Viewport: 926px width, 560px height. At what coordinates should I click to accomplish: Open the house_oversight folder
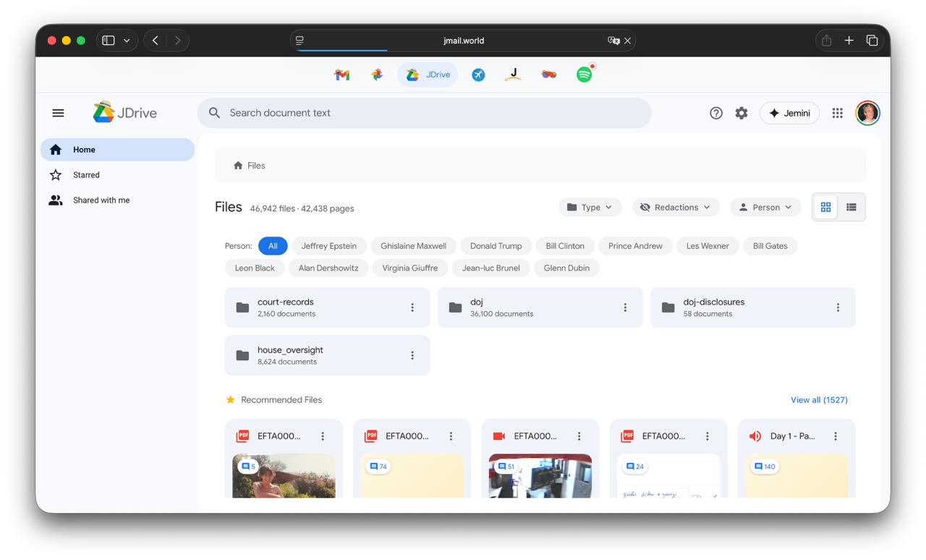[327, 355]
